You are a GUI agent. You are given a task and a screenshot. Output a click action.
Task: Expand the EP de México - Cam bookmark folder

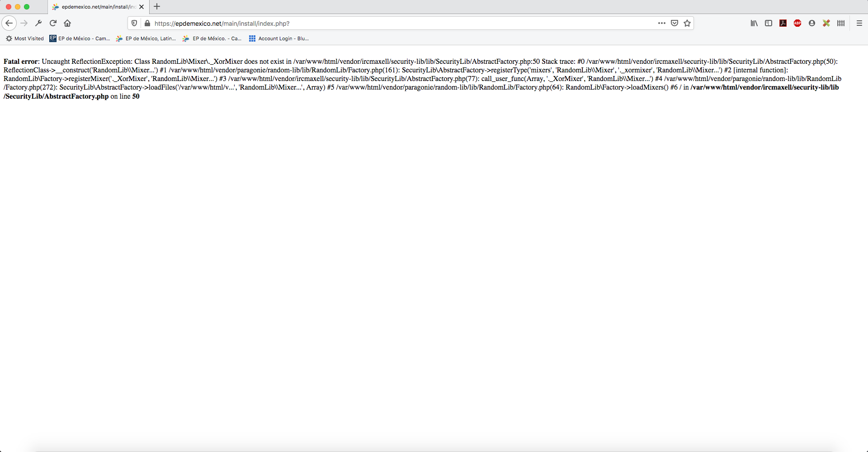pos(80,38)
